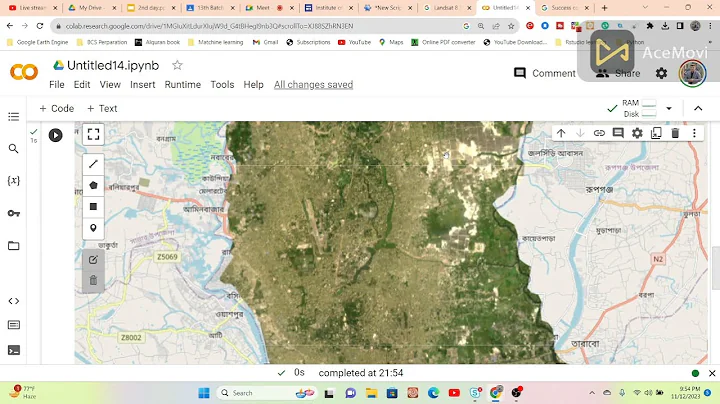Open the variables {x} panel
The image size is (720, 404).
coord(14,180)
